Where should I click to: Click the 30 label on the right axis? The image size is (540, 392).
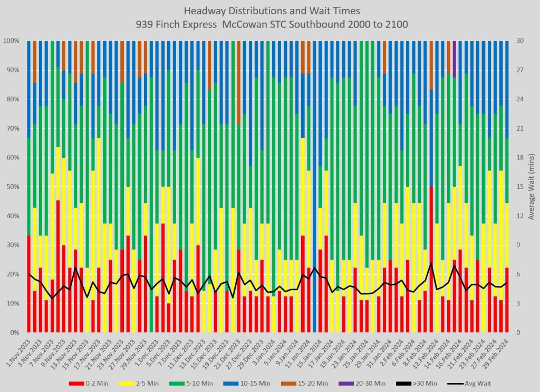coord(518,41)
